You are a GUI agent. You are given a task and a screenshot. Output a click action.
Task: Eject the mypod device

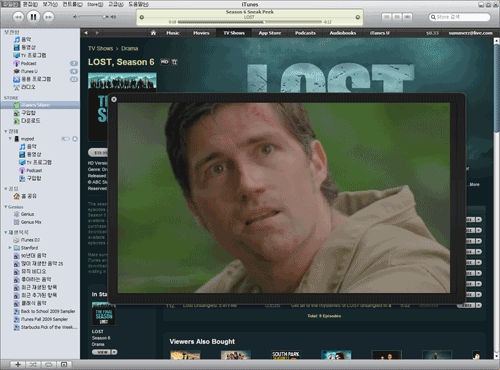(75, 138)
